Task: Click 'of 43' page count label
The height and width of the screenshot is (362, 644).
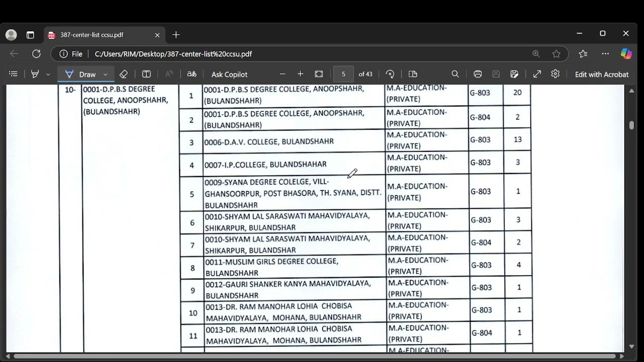Action: point(365,74)
